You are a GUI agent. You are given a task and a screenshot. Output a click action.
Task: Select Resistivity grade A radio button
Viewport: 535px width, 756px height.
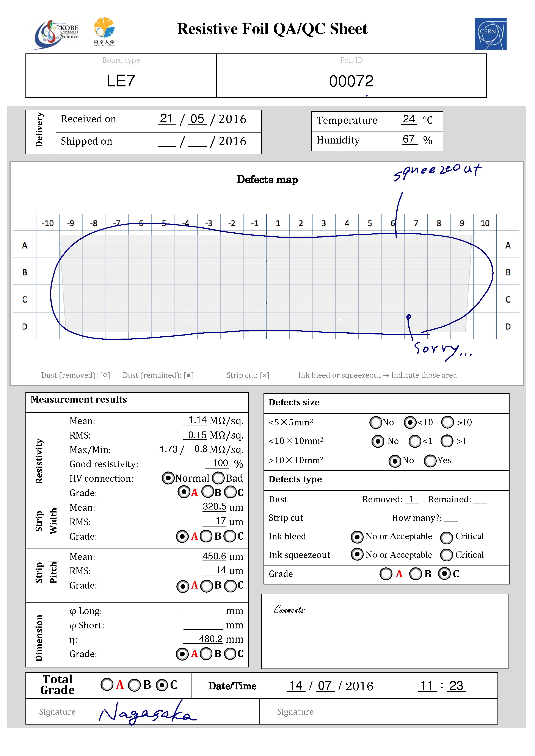184,492
